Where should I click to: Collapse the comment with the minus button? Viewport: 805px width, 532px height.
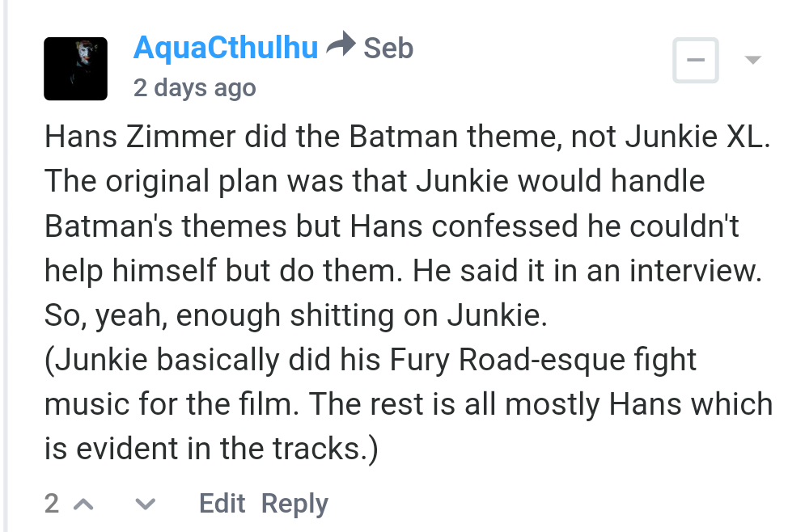click(696, 60)
